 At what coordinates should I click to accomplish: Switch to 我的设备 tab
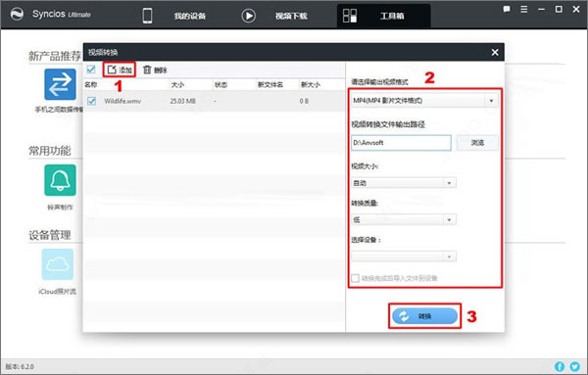point(190,16)
